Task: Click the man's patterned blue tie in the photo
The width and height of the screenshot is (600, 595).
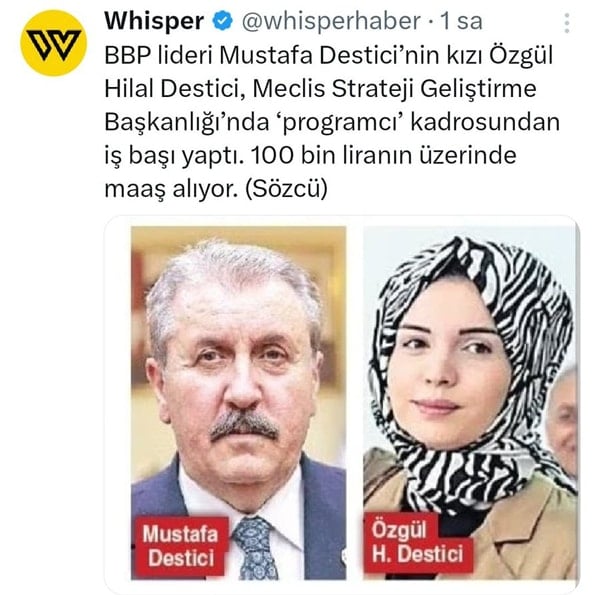Action: 254,548
